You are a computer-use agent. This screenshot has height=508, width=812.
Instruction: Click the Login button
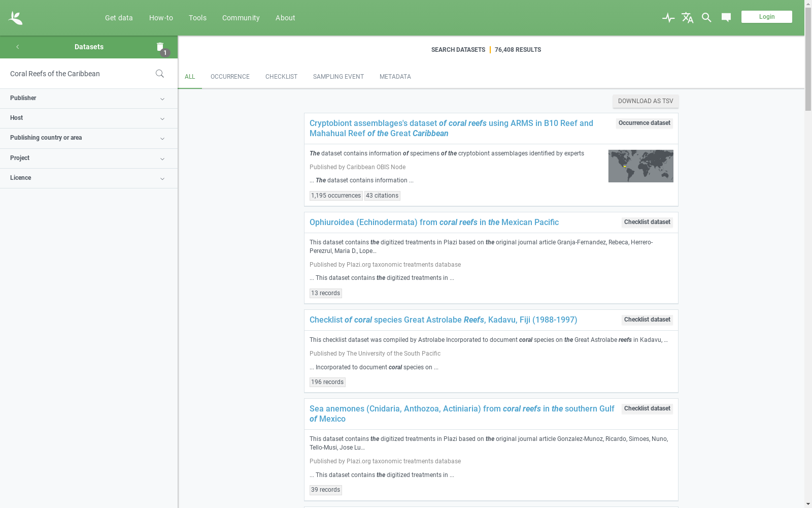click(766, 17)
